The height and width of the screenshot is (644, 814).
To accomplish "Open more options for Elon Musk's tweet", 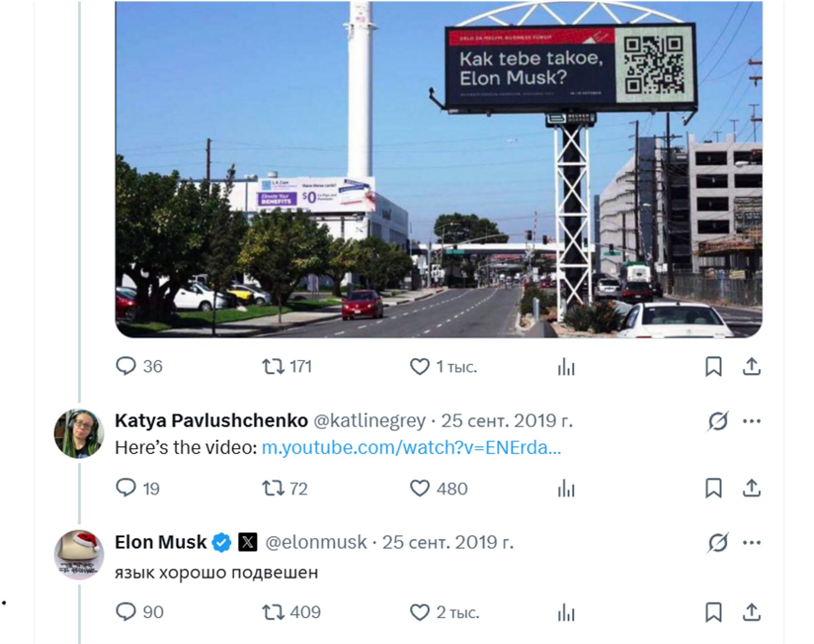I will 751,543.
